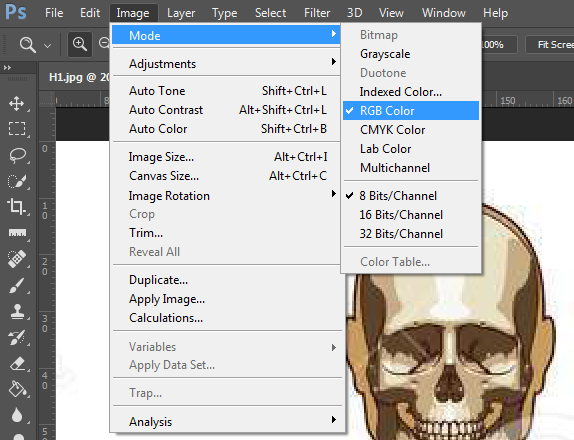Image resolution: width=574 pixels, height=440 pixels.
Task: Select the Lasso tool
Action: (x=17, y=155)
